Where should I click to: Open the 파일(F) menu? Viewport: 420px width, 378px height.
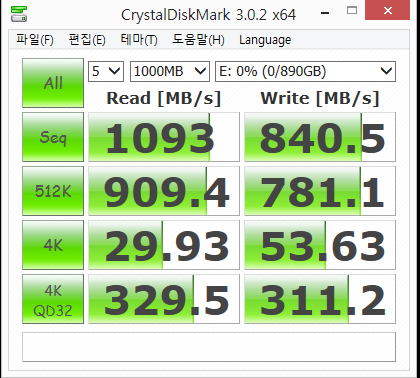[x=35, y=40]
